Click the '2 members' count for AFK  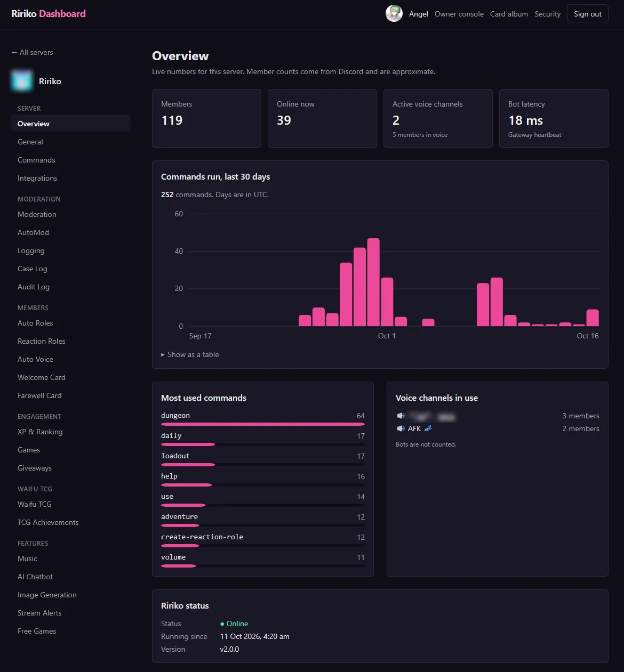pyautogui.click(x=581, y=428)
